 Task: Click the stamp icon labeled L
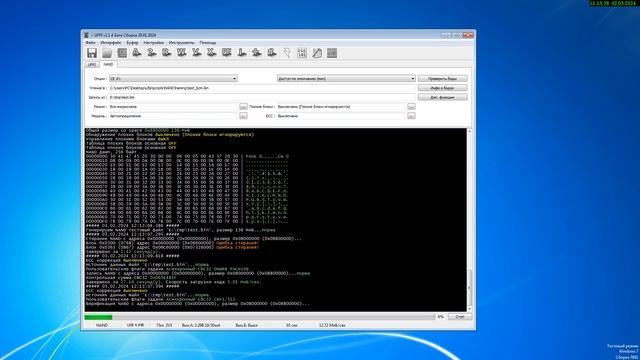tap(242, 53)
